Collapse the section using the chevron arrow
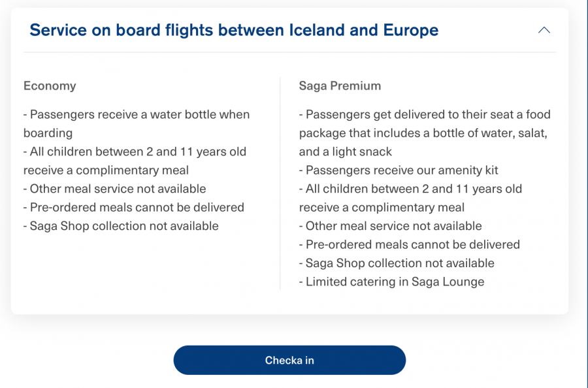The image size is (588, 388). [544, 30]
